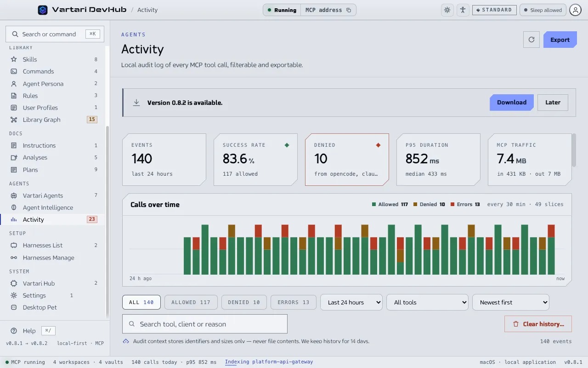The width and height of the screenshot is (588, 368).
Task: Refresh the Activity log with the reload icon
Action: click(x=531, y=40)
